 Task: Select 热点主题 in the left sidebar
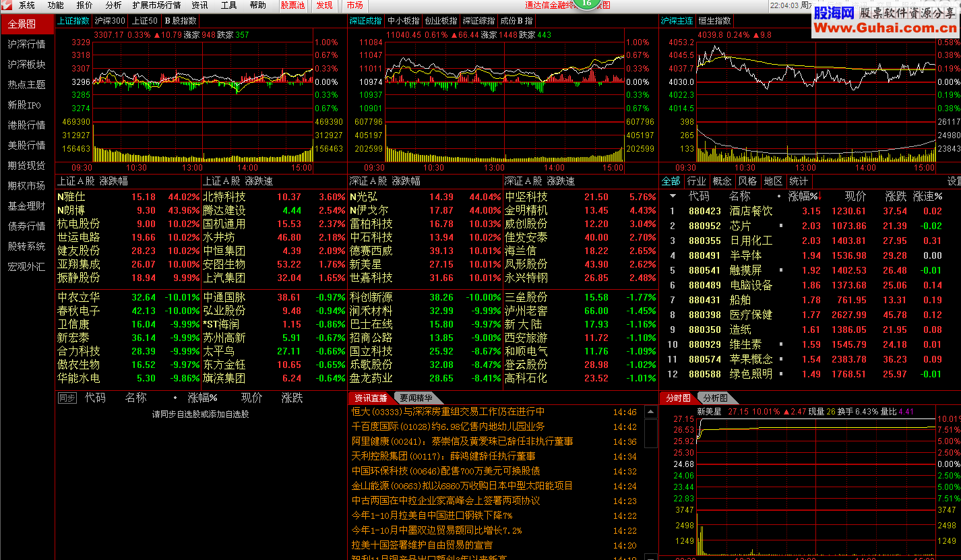(27, 85)
